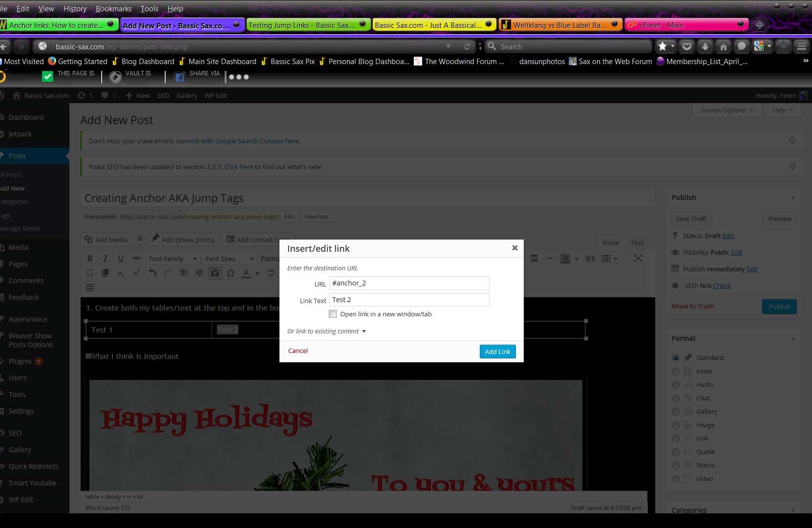This screenshot has width=812, height=528.
Task: Open the History menu
Action: click(75, 9)
